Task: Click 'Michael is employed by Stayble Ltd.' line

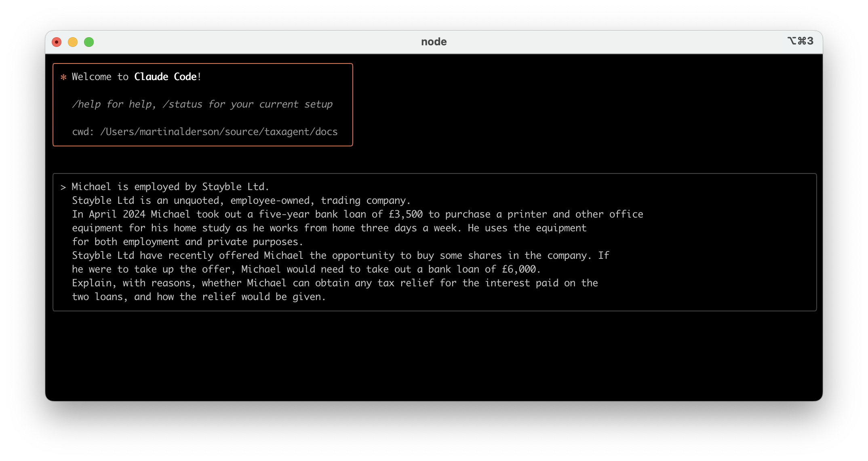Action: click(x=170, y=187)
